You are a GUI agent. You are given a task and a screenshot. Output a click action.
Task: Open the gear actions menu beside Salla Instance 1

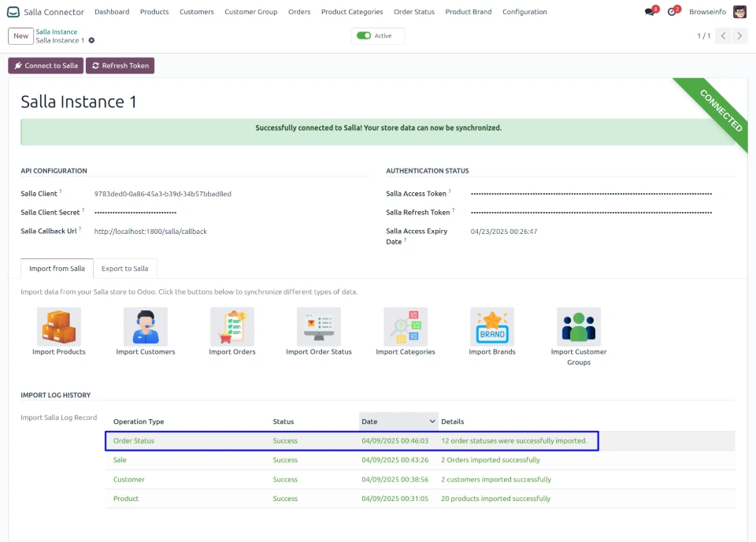pyautogui.click(x=92, y=40)
